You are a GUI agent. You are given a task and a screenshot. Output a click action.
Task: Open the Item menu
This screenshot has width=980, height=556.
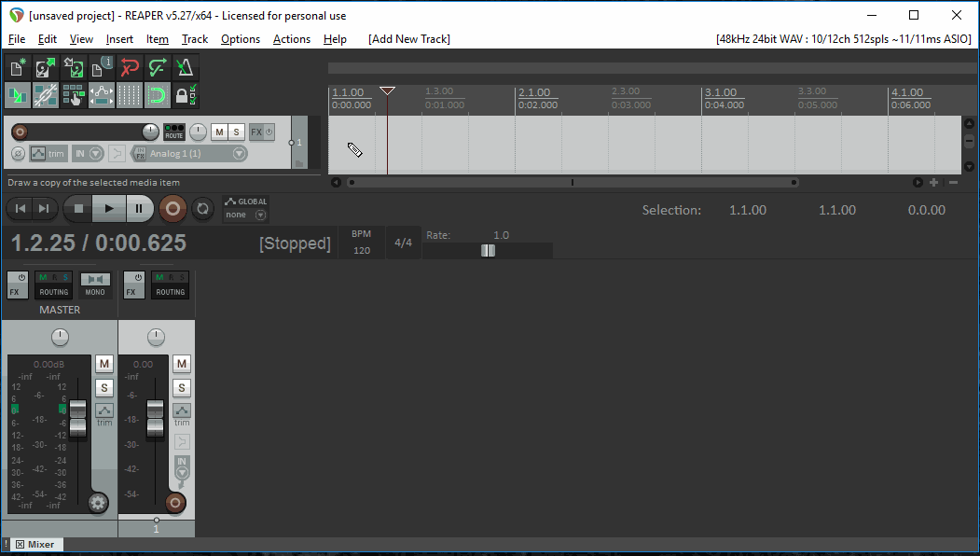click(158, 39)
